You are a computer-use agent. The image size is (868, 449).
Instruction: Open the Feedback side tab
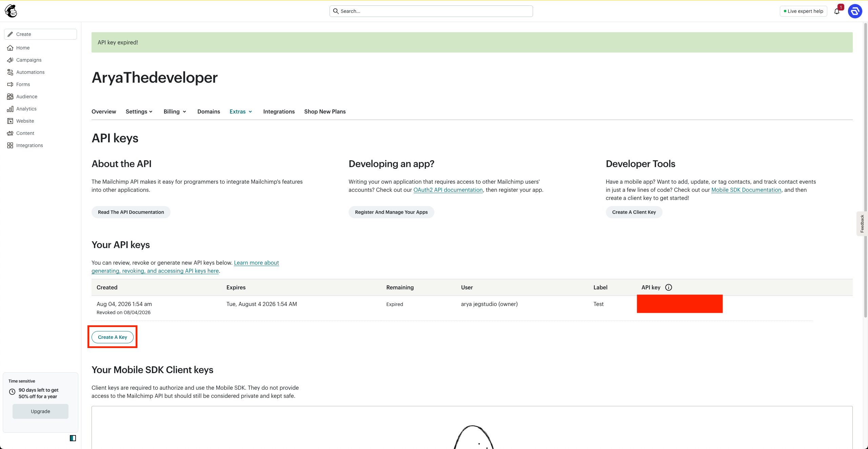862,224
